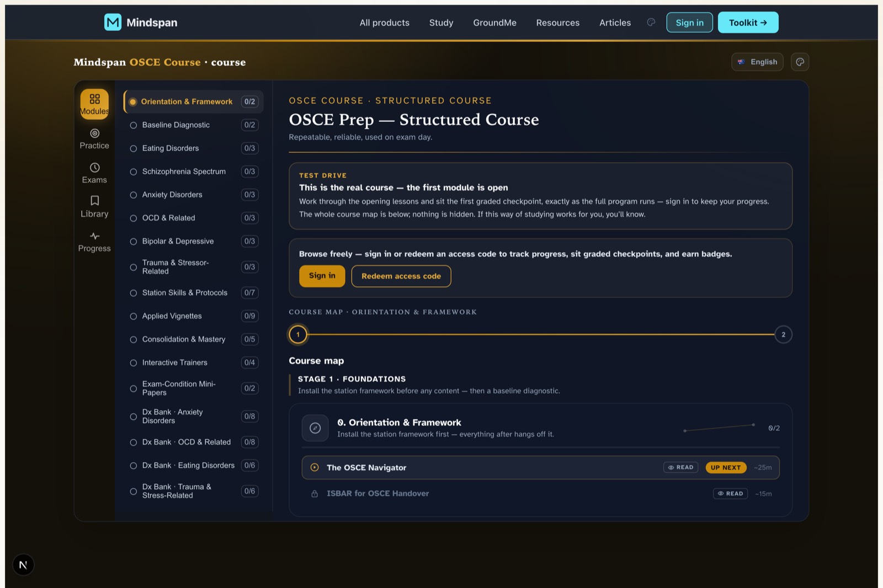Click the 0/4 count for Interactive Trainers
883x588 pixels.
250,362
